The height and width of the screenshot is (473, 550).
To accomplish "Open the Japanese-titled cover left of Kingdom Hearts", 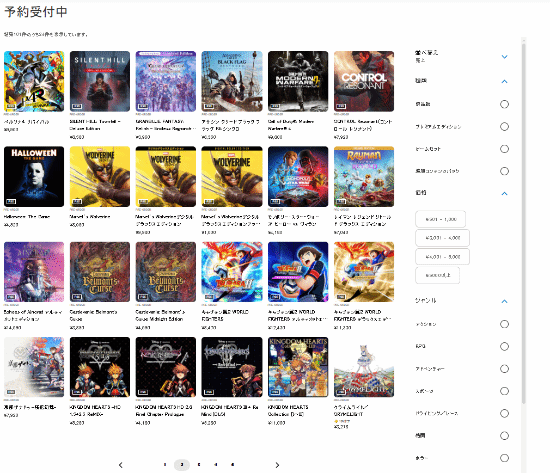I will [x=34, y=367].
